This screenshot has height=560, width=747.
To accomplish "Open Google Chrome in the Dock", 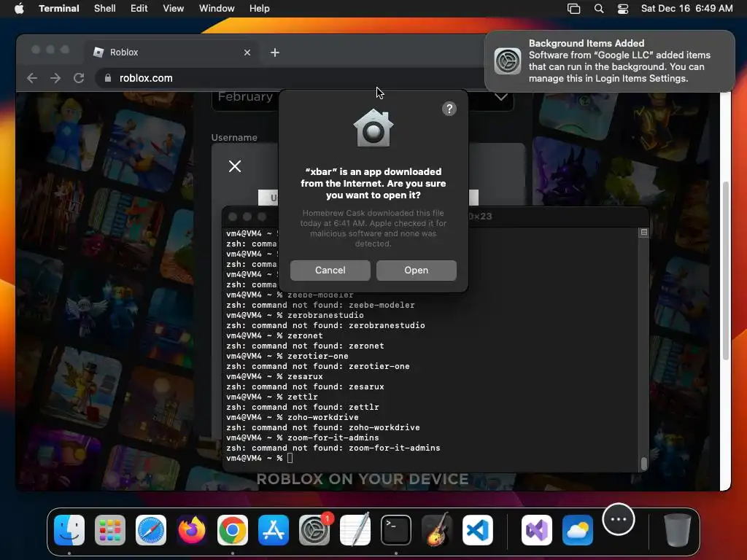I will tap(233, 530).
